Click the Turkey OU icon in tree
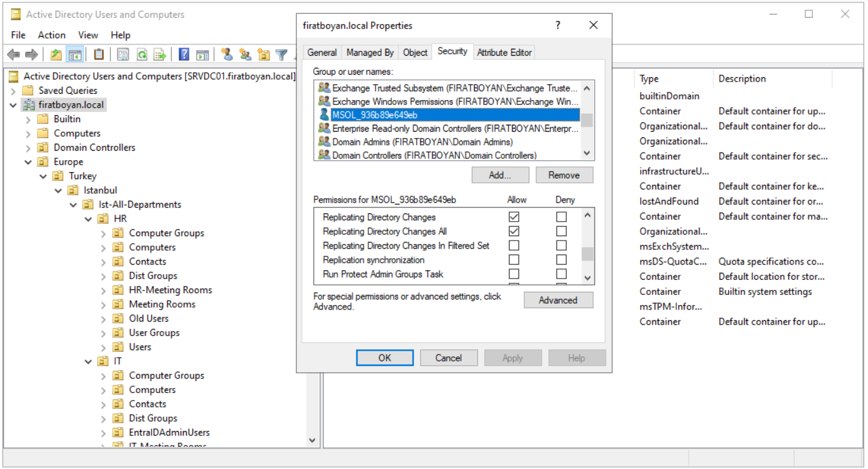The width and height of the screenshot is (868, 469). coord(58,176)
